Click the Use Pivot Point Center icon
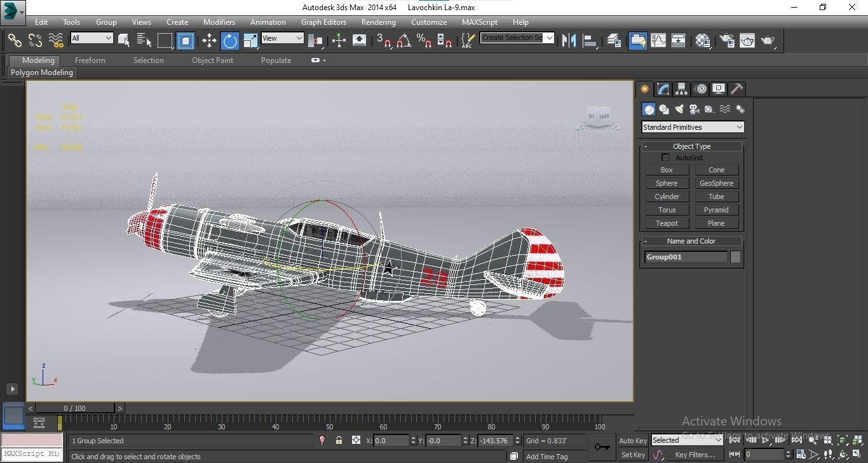The image size is (868, 463). click(x=315, y=41)
